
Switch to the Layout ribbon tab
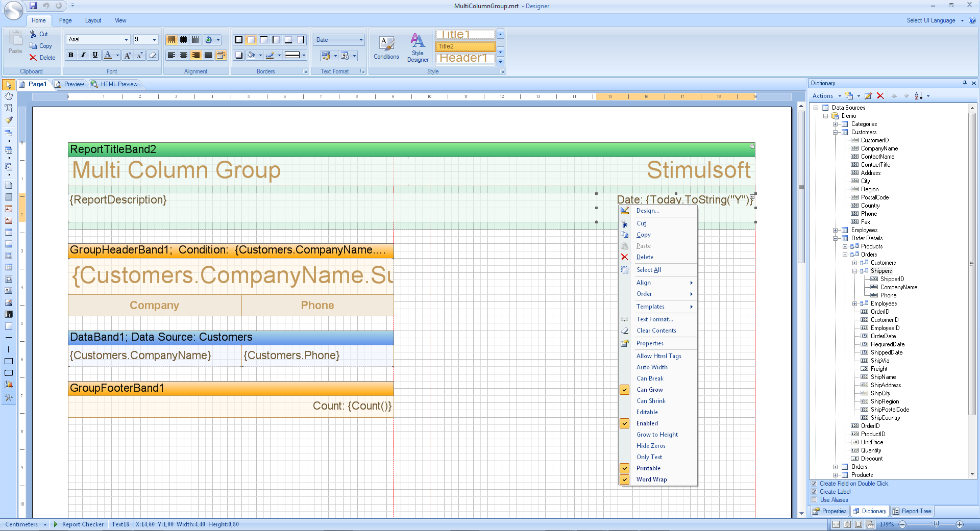(93, 20)
